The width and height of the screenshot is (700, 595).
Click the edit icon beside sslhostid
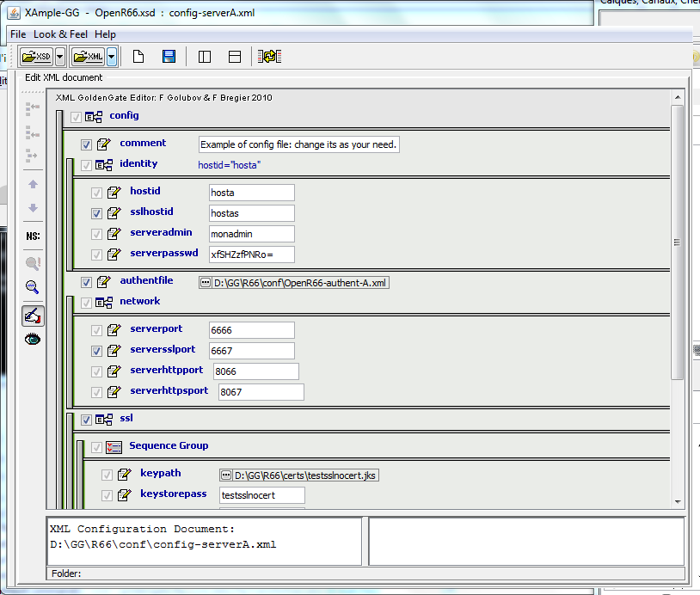tap(114, 212)
